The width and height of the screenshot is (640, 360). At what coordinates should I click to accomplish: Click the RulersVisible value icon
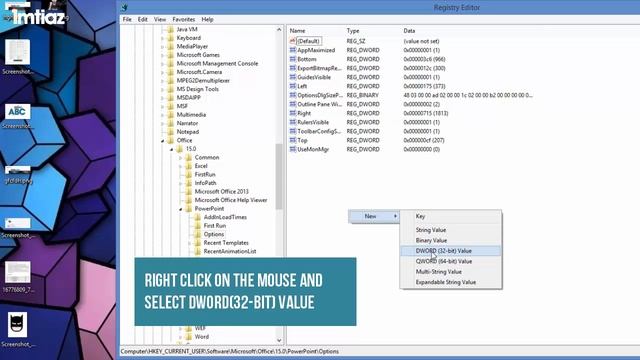coord(293,122)
